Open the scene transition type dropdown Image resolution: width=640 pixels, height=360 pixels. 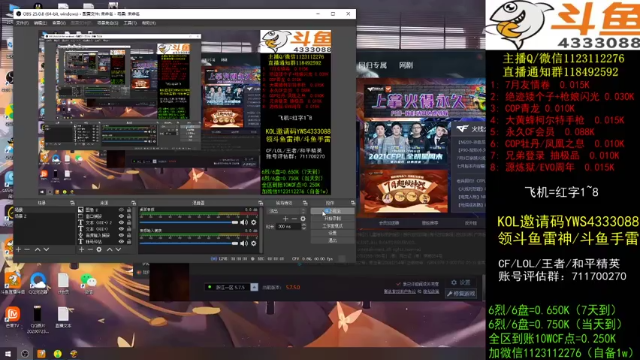(286, 211)
